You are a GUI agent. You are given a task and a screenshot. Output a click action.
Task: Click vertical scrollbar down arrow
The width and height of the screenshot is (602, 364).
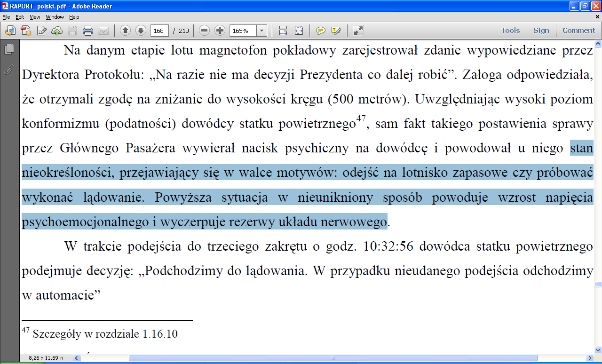[x=598, y=350]
